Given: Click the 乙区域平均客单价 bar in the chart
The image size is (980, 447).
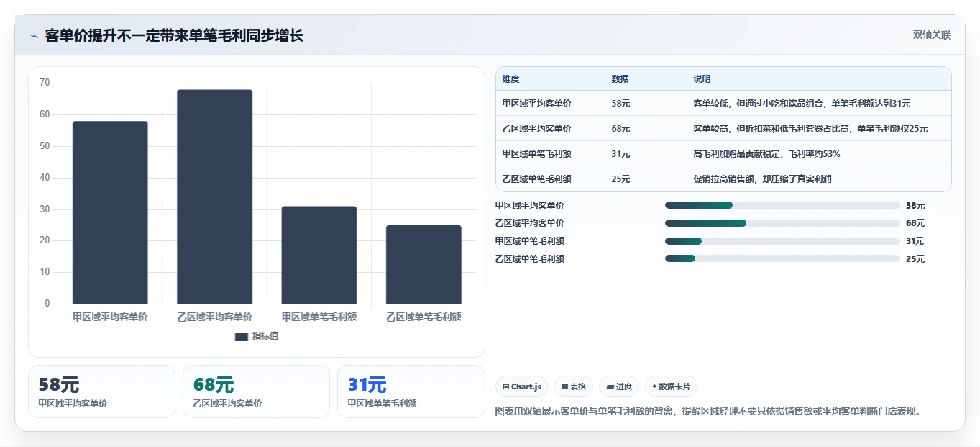Looking at the screenshot, I should pyautogui.click(x=214, y=197).
